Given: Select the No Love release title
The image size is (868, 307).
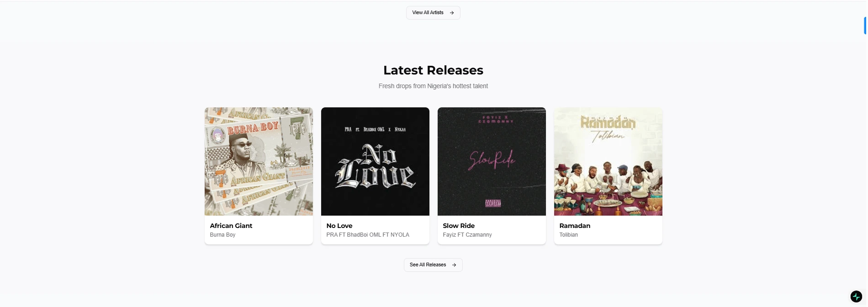Looking at the screenshot, I should pyautogui.click(x=339, y=226).
